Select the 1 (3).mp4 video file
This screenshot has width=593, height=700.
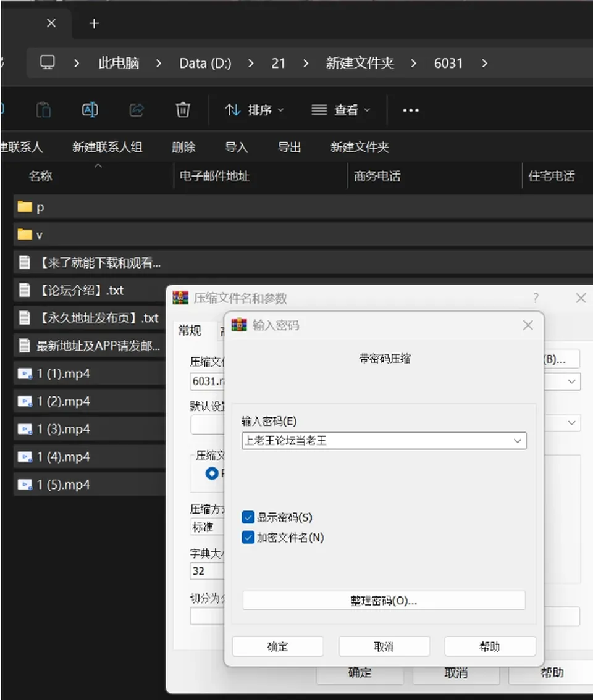pos(90,428)
